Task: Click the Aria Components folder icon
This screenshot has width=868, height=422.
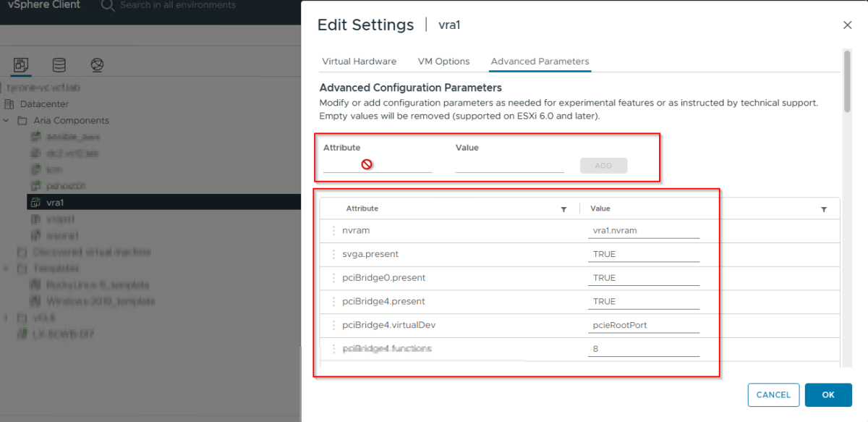Action: tap(22, 120)
